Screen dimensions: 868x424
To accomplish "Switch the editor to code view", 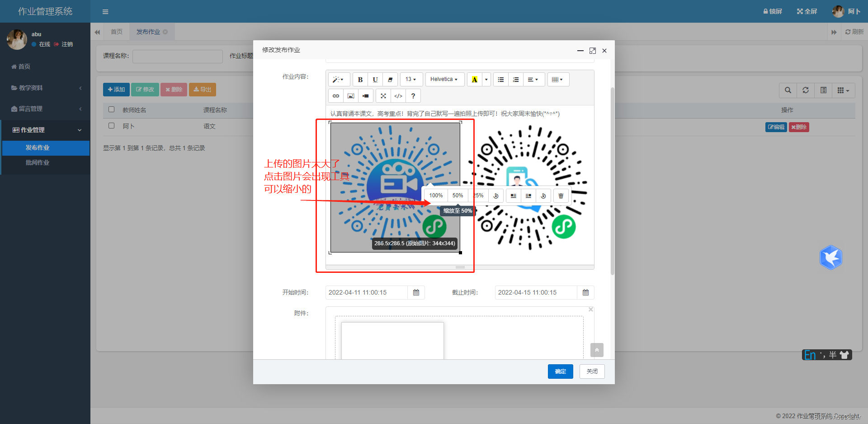I will coord(398,96).
